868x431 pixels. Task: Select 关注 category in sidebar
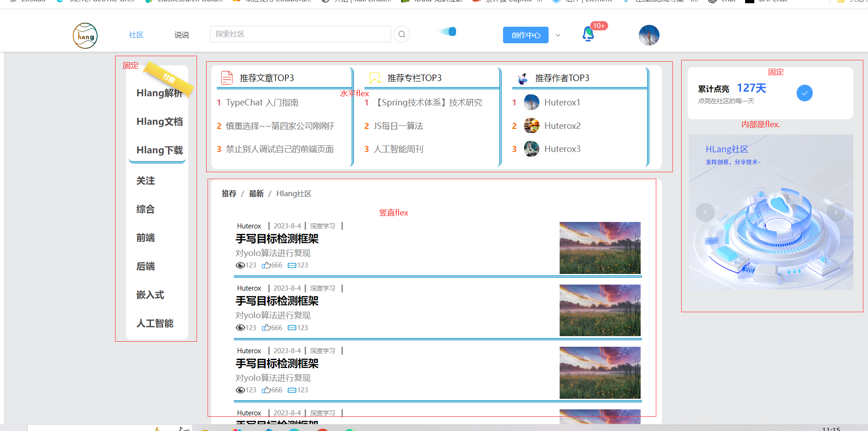(145, 181)
